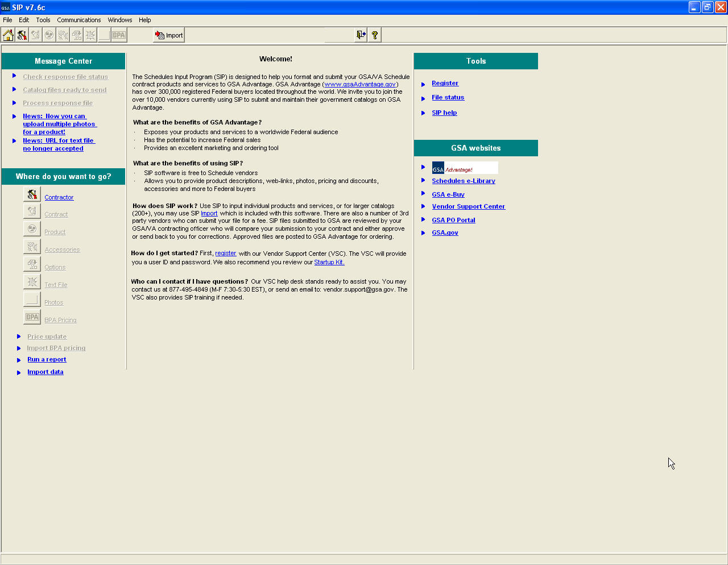Click the Photos link
The height and width of the screenshot is (565, 728).
pyautogui.click(x=54, y=302)
